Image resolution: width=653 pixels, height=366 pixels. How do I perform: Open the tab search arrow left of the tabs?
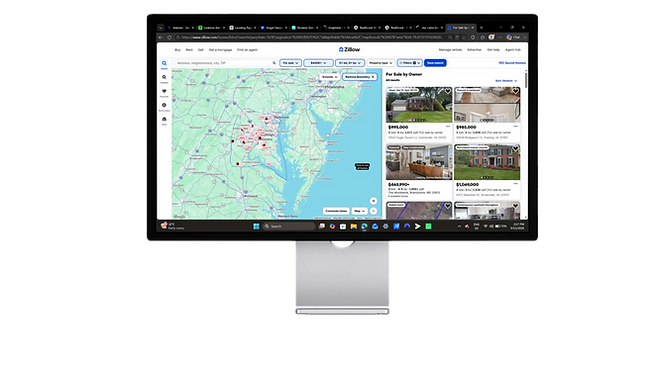(160, 28)
